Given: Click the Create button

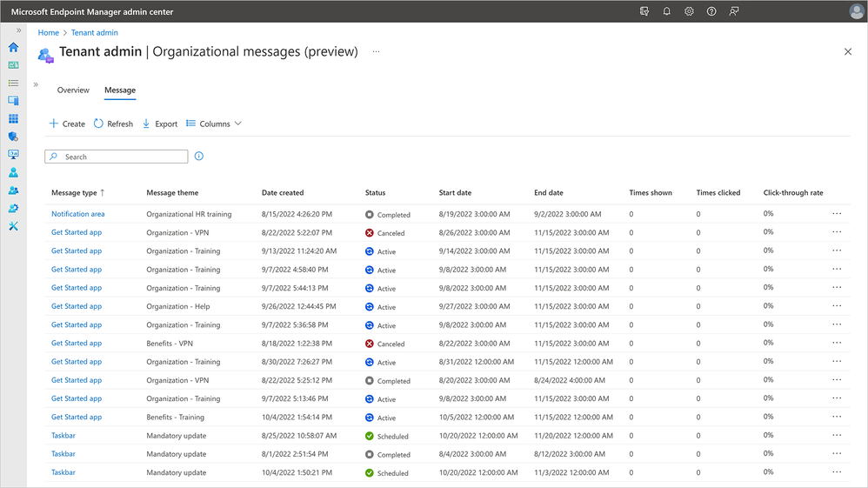Looking at the screenshot, I should (x=67, y=124).
